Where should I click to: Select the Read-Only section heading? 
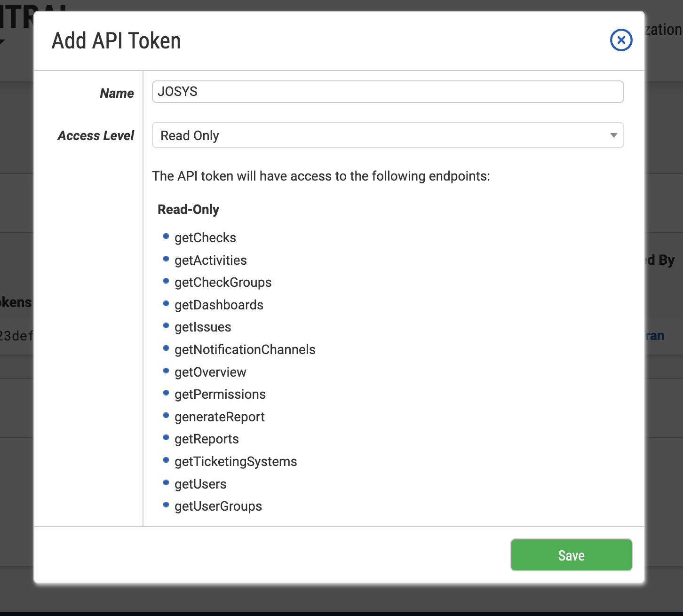click(188, 210)
